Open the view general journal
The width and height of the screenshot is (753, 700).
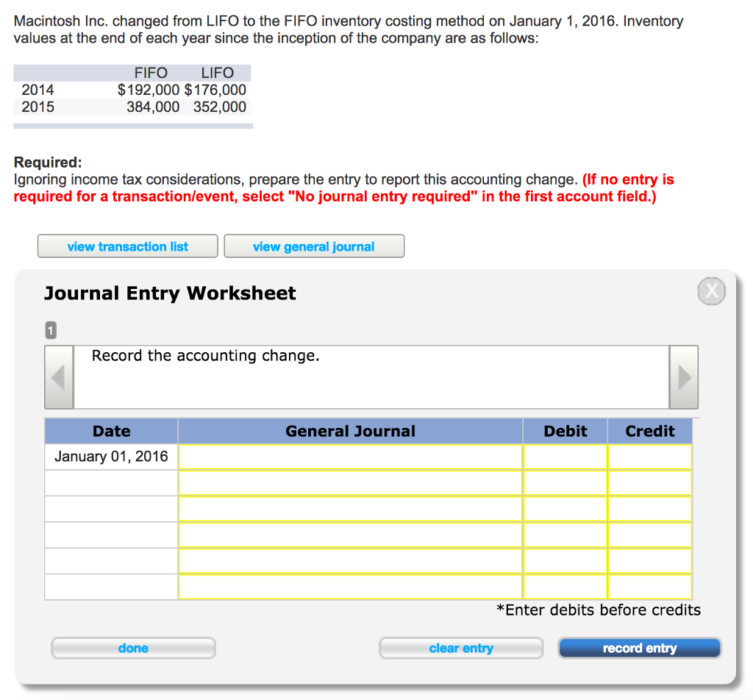pos(314,246)
